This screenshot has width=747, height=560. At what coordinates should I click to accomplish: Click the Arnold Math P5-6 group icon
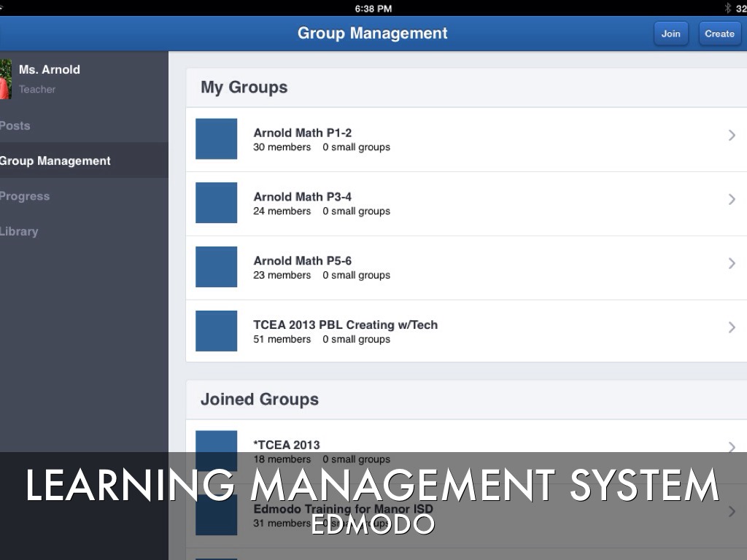216,267
